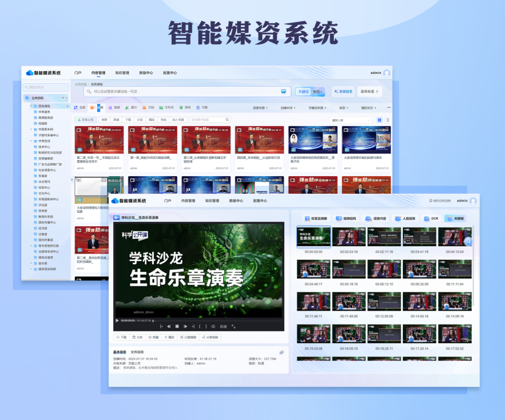Image resolution: width=505 pixels, height=420 pixels.
Task: Open the 类型 filter dropdown
Action: 344,108
